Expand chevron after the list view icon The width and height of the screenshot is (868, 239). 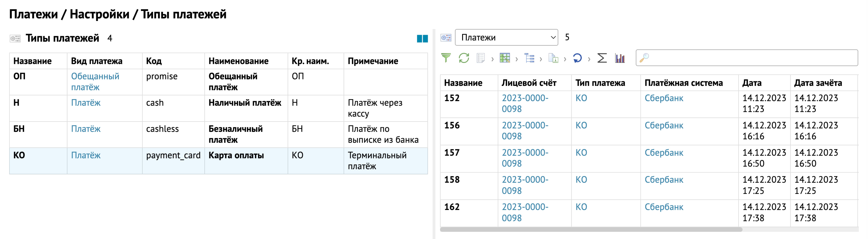tap(493, 59)
